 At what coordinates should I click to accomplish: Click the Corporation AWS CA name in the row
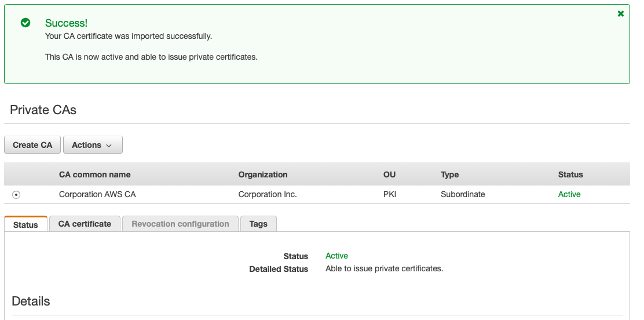click(x=97, y=194)
